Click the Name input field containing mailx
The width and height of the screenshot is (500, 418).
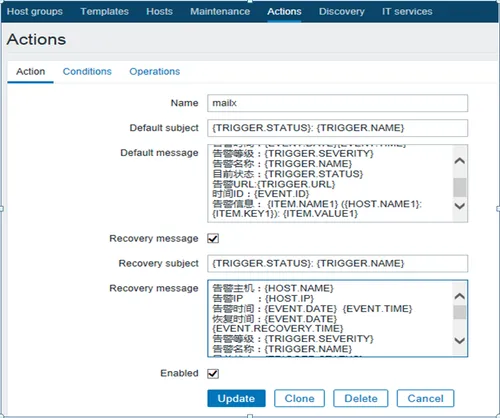(x=337, y=103)
